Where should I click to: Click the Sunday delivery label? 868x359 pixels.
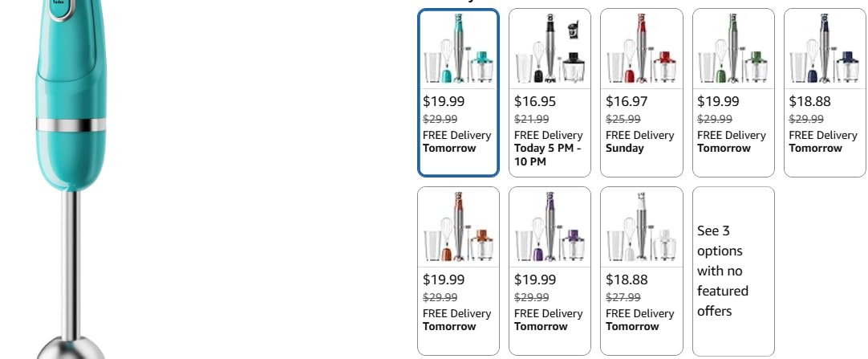pyautogui.click(x=625, y=149)
